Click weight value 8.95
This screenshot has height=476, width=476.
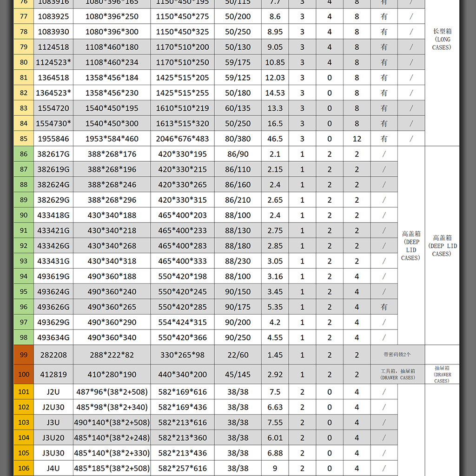[x=275, y=32]
